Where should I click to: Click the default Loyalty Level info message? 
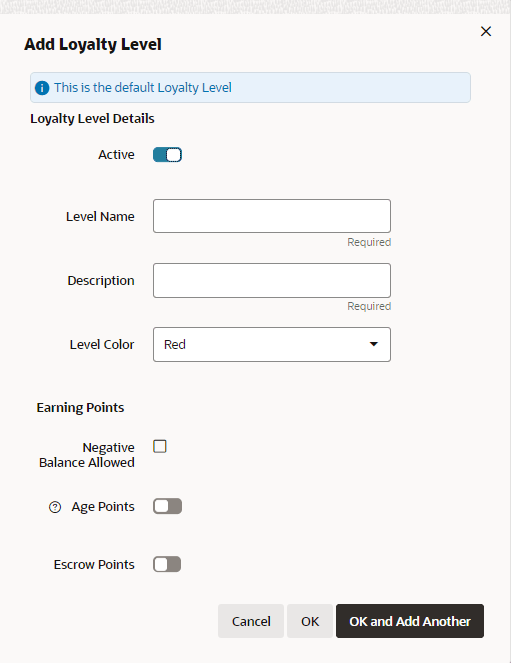[x=143, y=88]
